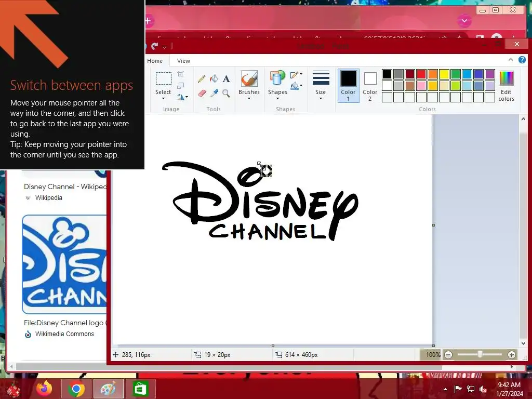The height and width of the screenshot is (399, 532).
Task: Click Paint vertical scrollbar down arrow
Action: pos(523,343)
